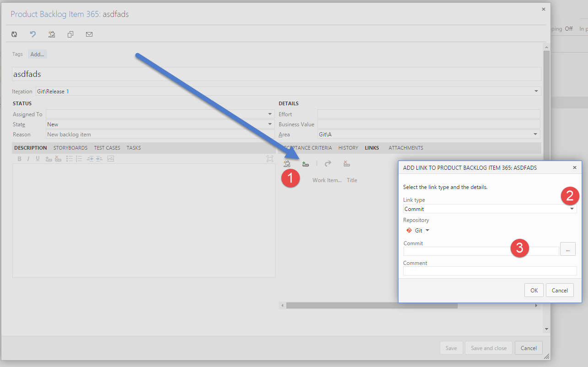This screenshot has height=367, width=588.
Task: Click the browse commit ellipsis button
Action: click(567, 249)
